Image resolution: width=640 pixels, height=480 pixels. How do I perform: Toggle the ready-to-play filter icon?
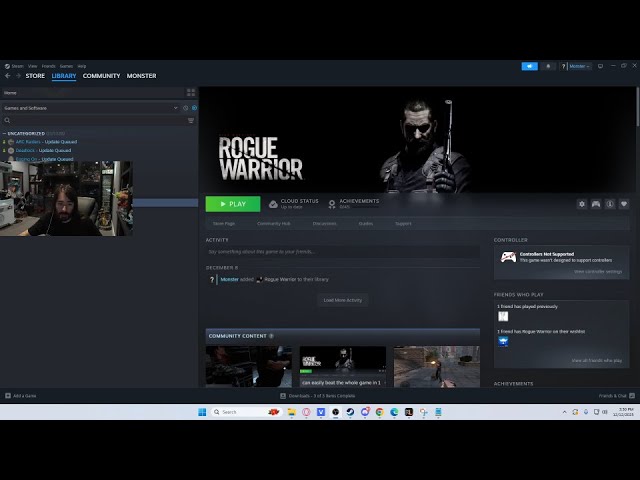point(194,108)
